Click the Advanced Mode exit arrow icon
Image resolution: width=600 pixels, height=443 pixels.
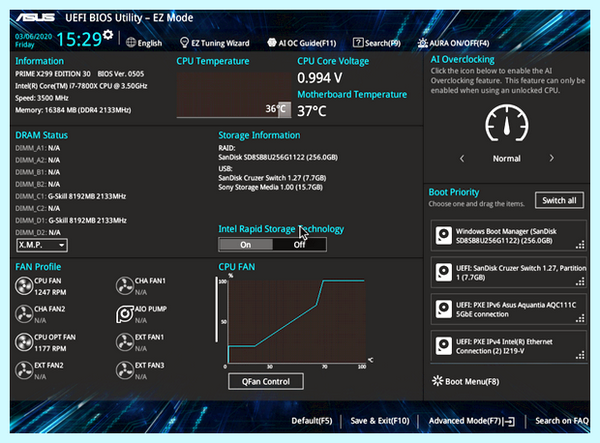(509, 422)
